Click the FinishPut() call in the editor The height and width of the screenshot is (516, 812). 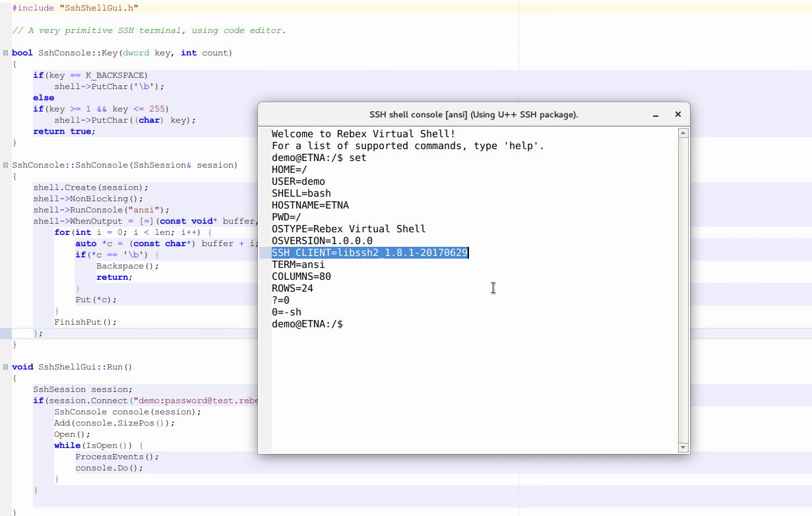pos(85,322)
